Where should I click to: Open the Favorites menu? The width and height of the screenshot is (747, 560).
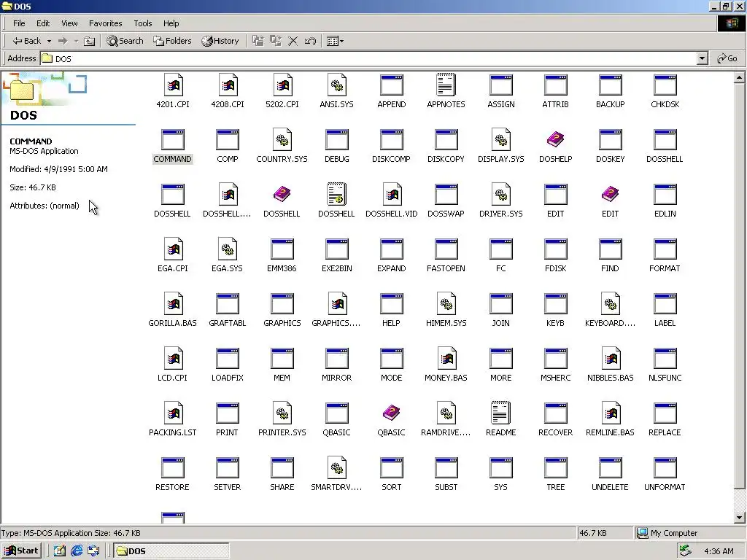[105, 23]
